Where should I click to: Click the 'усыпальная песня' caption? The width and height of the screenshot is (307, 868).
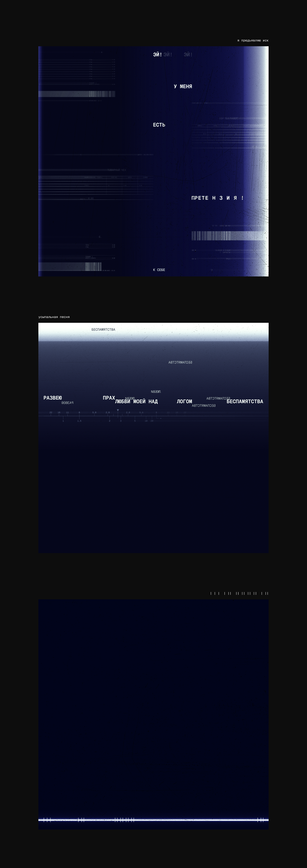pyautogui.click(x=54, y=317)
